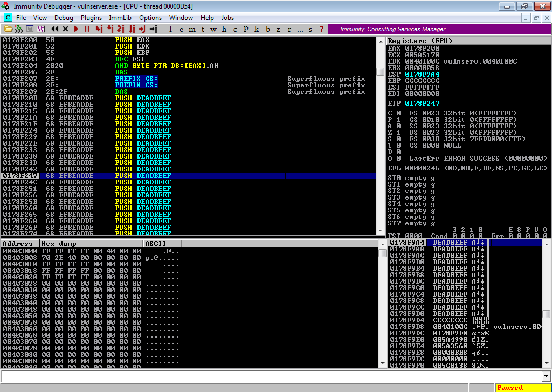Open the File menu
Screen dimensions: 552x392
(x=21, y=18)
